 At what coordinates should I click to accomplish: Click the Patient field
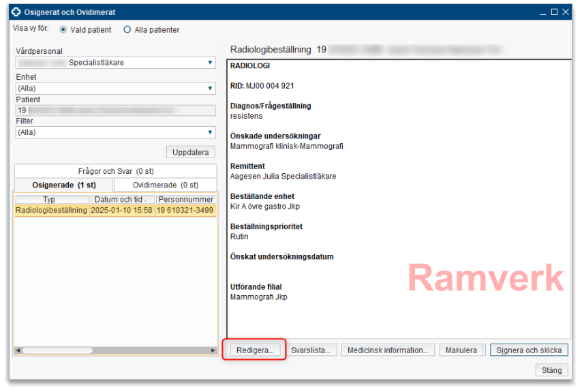(x=115, y=110)
